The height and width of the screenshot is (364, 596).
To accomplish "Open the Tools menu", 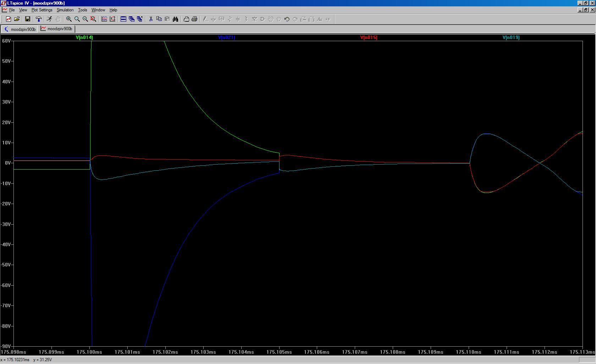I will click(82, 10).
